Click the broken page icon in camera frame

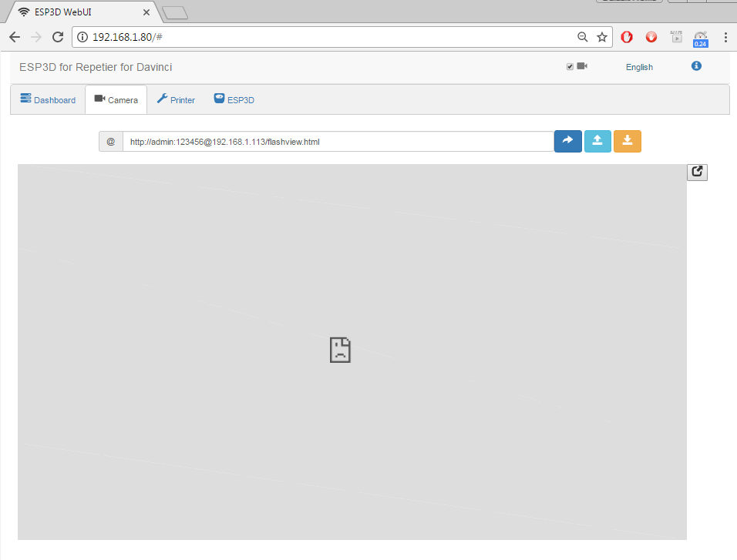coord(340,350)
